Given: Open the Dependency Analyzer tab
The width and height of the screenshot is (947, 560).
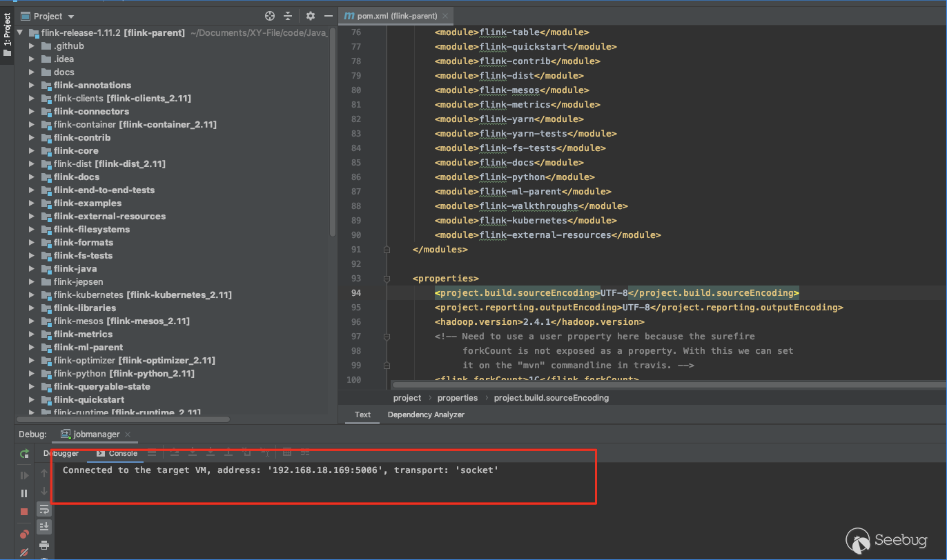Looking at the screenshot, I should click(426, 414).
